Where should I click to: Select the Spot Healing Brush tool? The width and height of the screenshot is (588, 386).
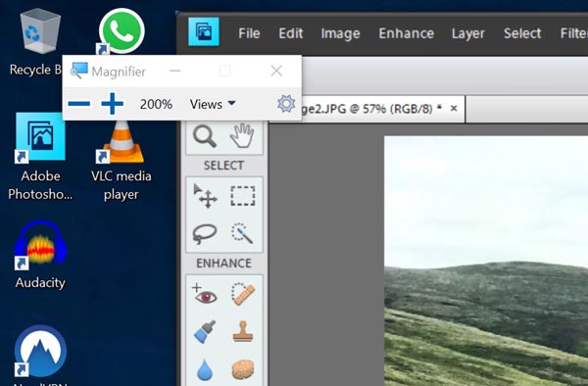pos(243,294)
